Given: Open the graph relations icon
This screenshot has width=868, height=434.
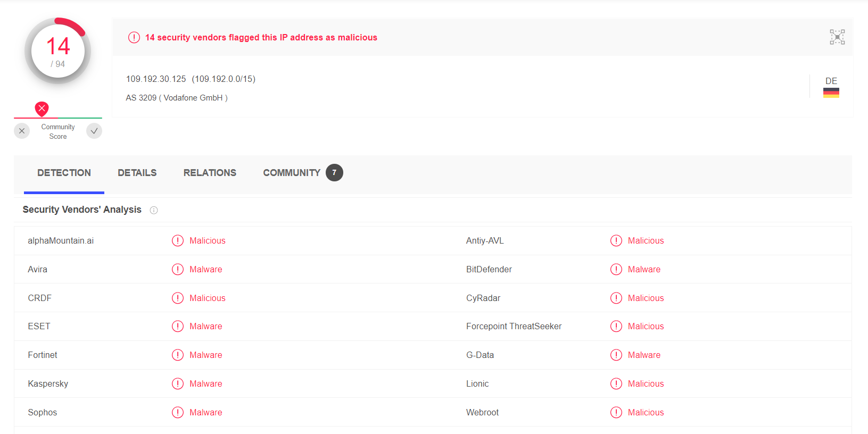Looking at the screenshot, I should point(837,37).
